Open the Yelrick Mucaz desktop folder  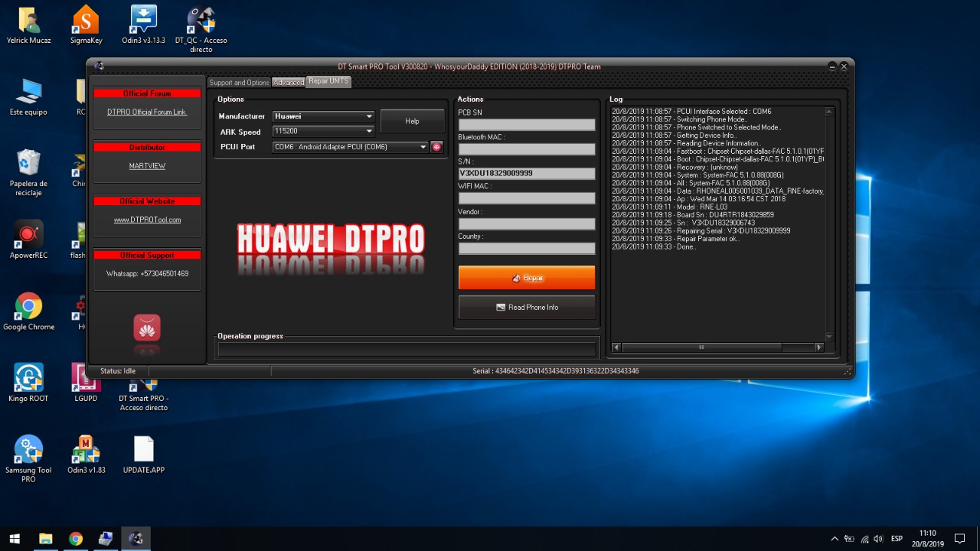pos(29,25)
